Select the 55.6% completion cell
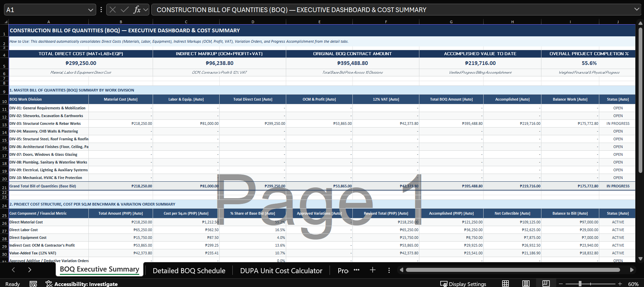644x287 pixels. tap(589, 63)
